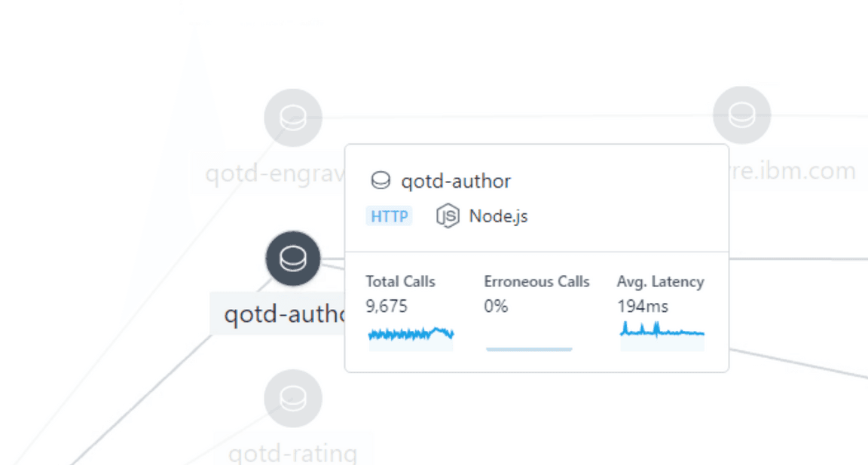Click the blue HTTP badge
This screenshot has width=868, height=465.
(389, 216)
